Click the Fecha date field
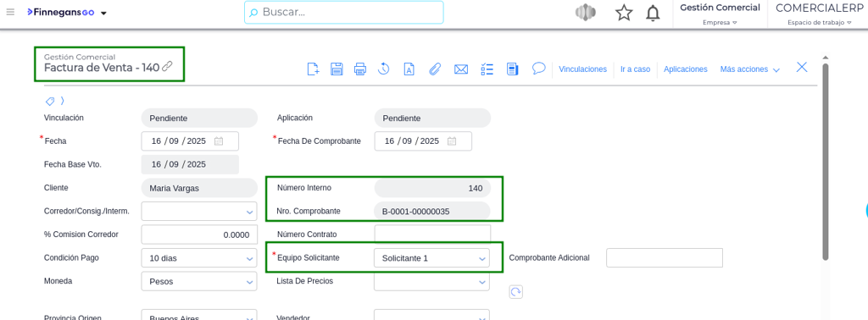This screenshot has width=868, height=320. click(190, 141)
